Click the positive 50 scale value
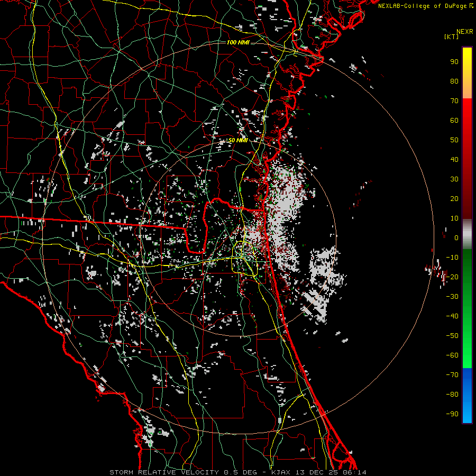Screen dimensions: 476x476 click(x=454, y=140)
